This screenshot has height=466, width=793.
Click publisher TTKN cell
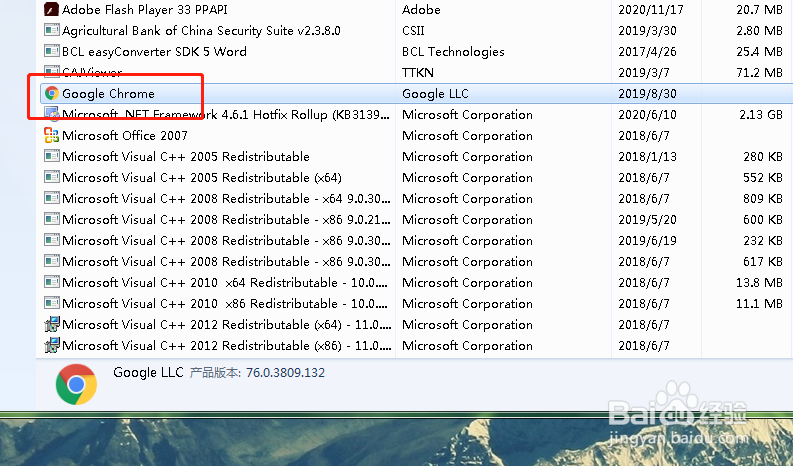[418, 72]
